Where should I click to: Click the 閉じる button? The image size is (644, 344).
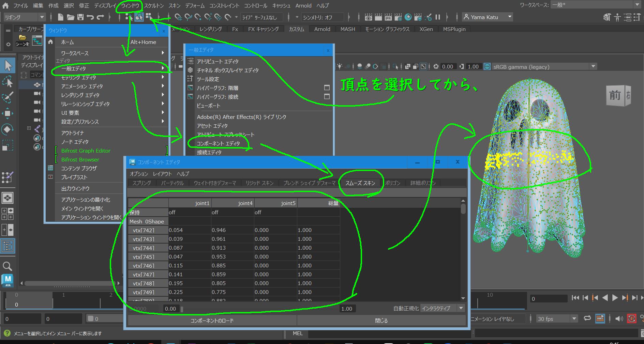click(x=381, y=320)
